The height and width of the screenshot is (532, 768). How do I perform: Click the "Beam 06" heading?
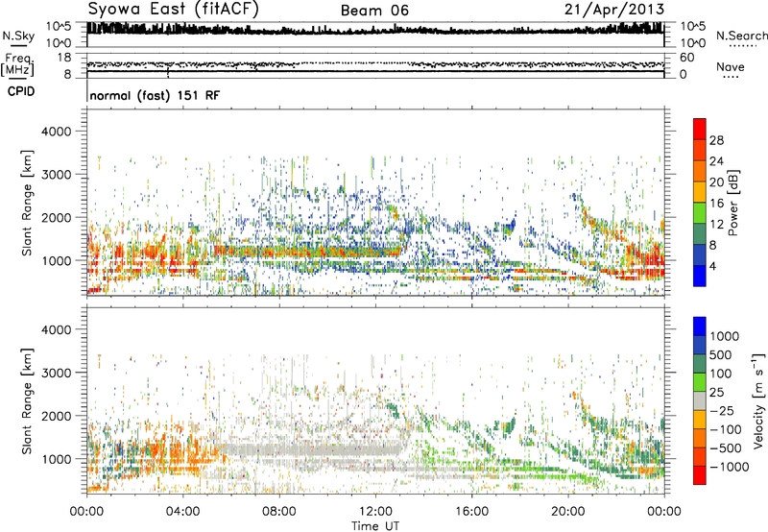374,11
